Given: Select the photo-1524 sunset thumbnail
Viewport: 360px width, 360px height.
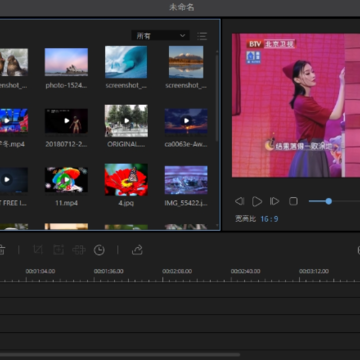Looking at the screenshot, I should [x=66, y=62].
